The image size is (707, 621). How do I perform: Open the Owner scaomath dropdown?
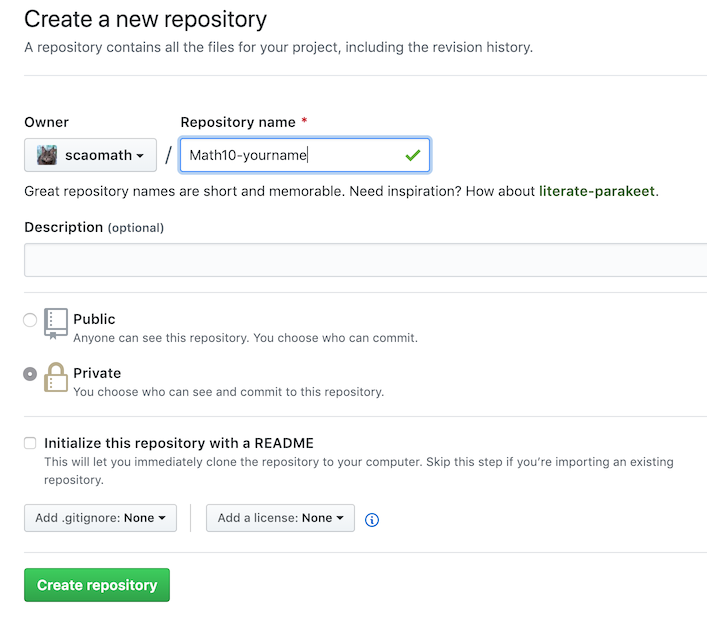click(90, 155)
